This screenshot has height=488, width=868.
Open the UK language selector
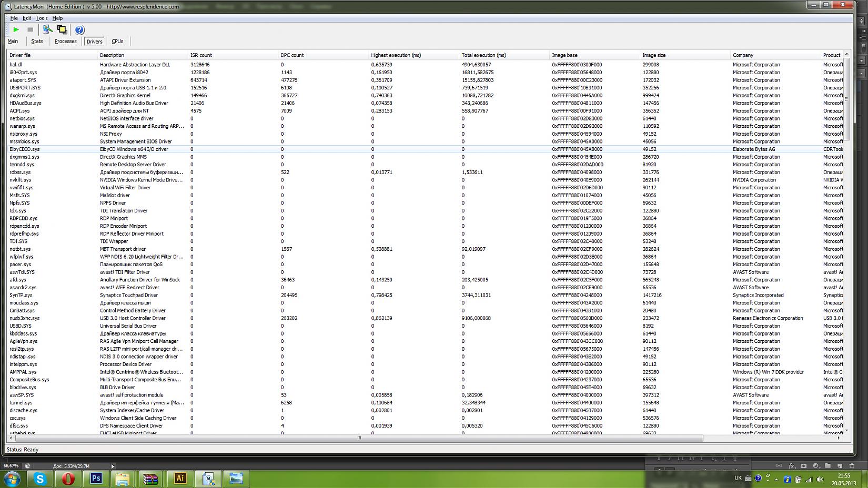(x=738, y=478)
